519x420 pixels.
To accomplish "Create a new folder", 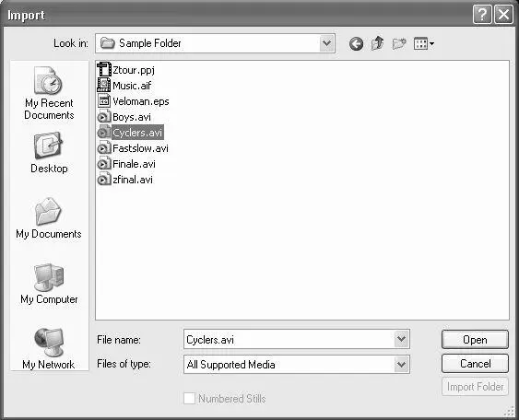I will coord(399,43).
